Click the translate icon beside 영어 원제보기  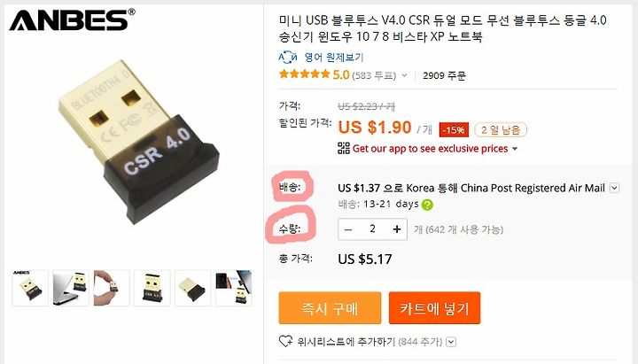pos(288,57)
